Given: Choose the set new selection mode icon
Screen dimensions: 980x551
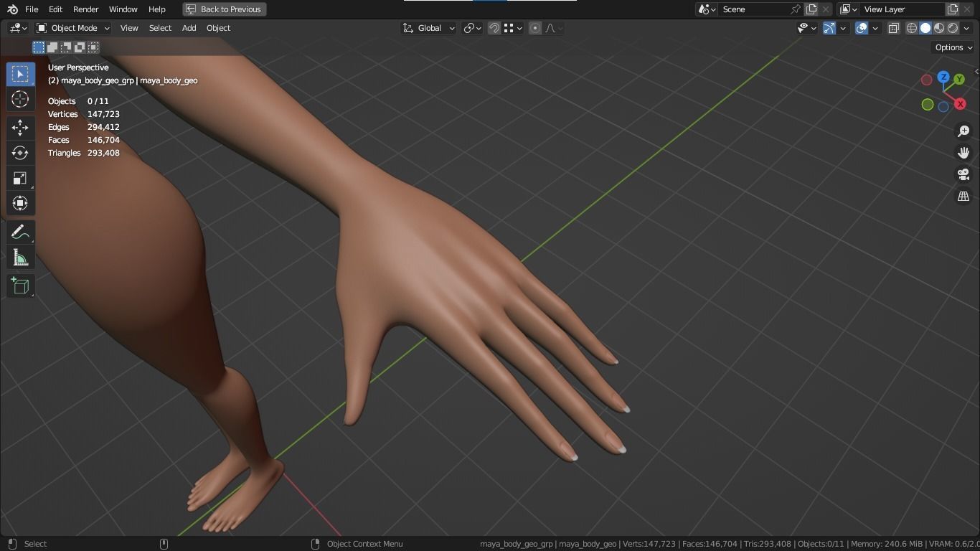Looking at the screenshot, I should [x=39, y=47].
